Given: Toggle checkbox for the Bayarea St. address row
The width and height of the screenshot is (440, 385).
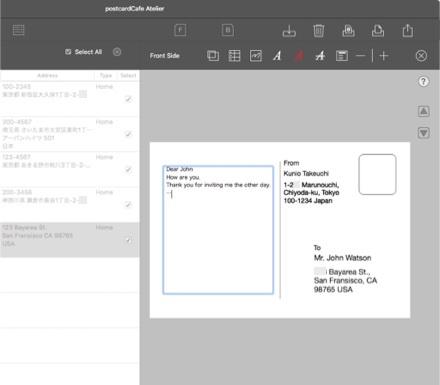Looking at the screenshot, I should (128, 240).
